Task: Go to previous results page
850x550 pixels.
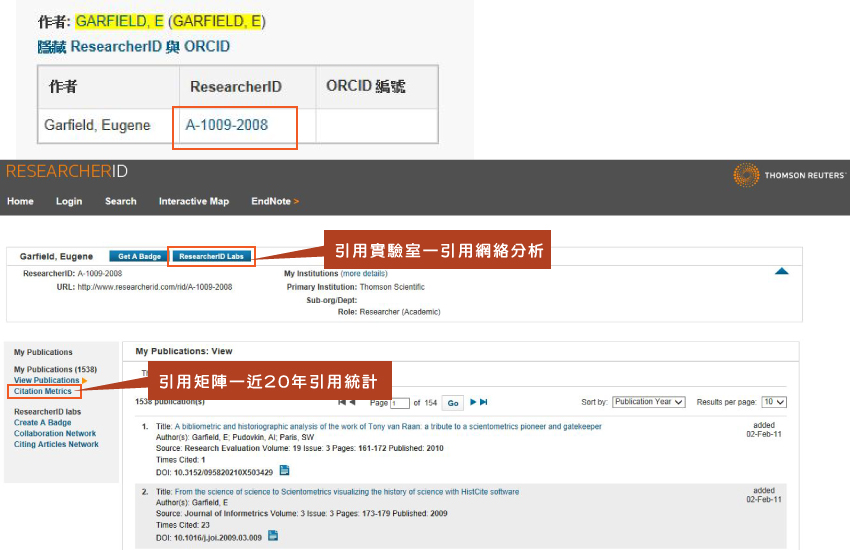Action: [352, 402]
